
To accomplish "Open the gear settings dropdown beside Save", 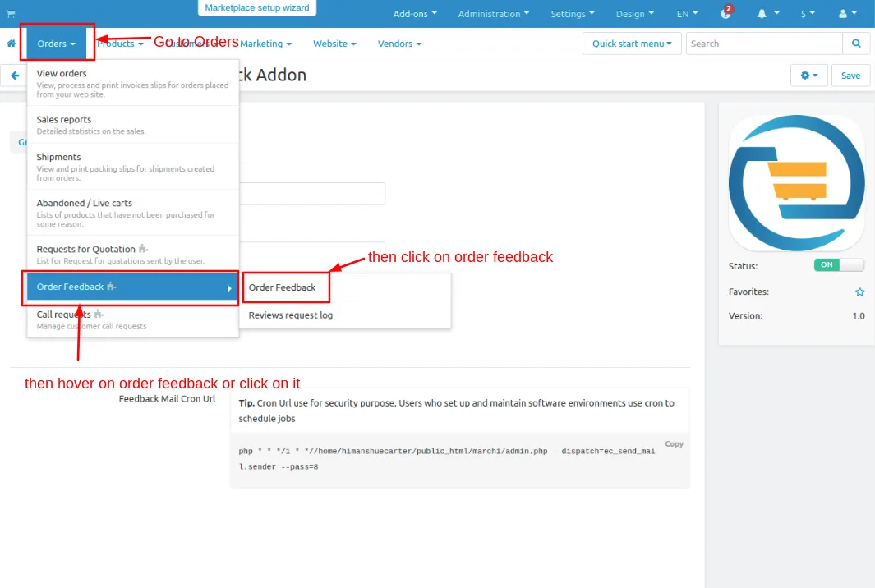I will coord(808,76).
